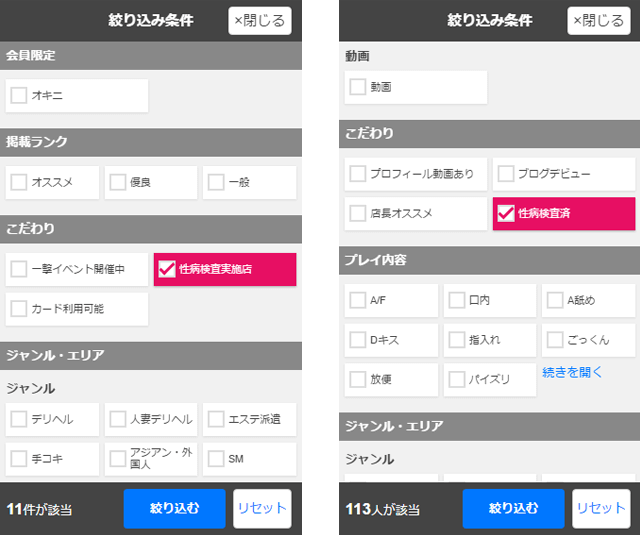Tick プロフィール動画あり option
Viewport: 640px width, 535px height.
[358, 174]
